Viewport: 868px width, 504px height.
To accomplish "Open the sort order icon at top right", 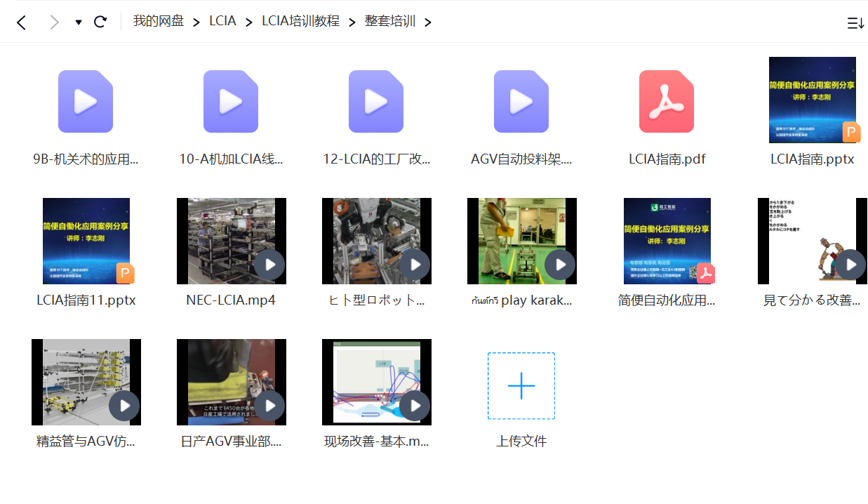I will click(855, 22).
